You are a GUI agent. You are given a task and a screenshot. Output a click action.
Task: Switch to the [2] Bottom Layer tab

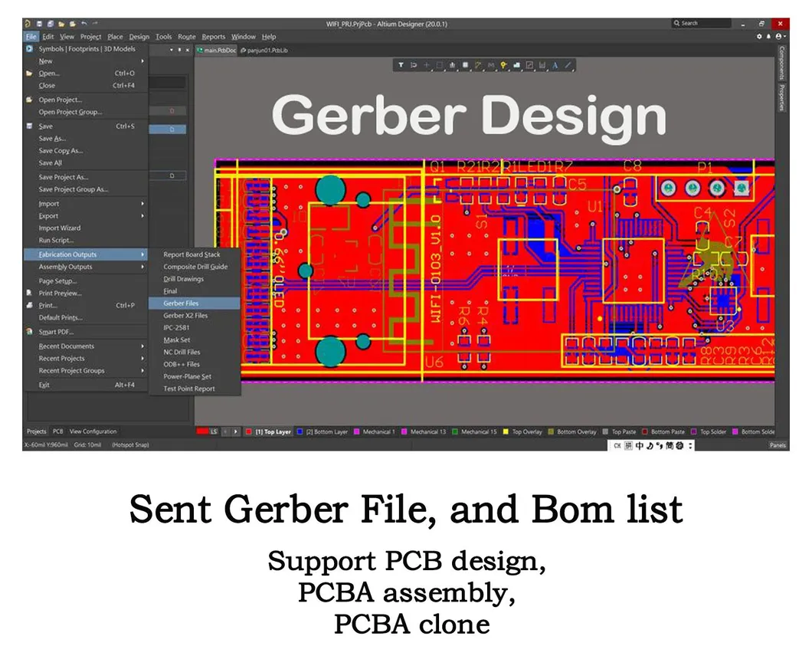pyautogui.click(x=326, y=432)
